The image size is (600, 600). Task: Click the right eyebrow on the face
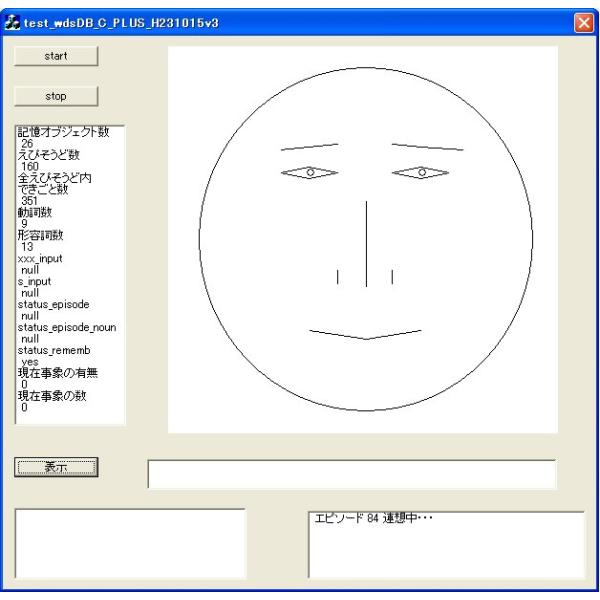point(422,145)
